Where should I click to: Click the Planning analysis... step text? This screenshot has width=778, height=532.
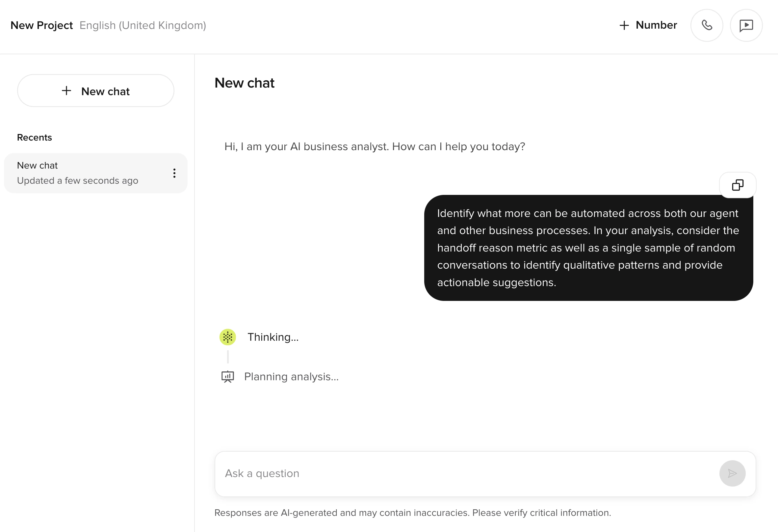[291, 377]
